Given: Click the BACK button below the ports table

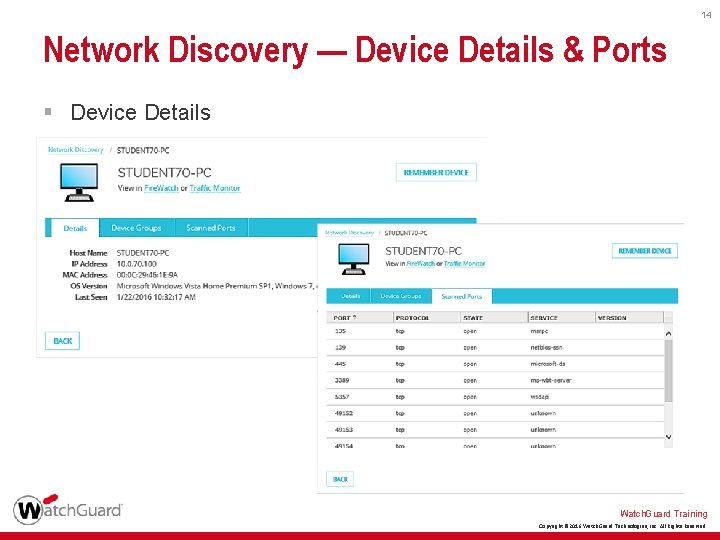Looking at the screenshot, I should (340, 479).
